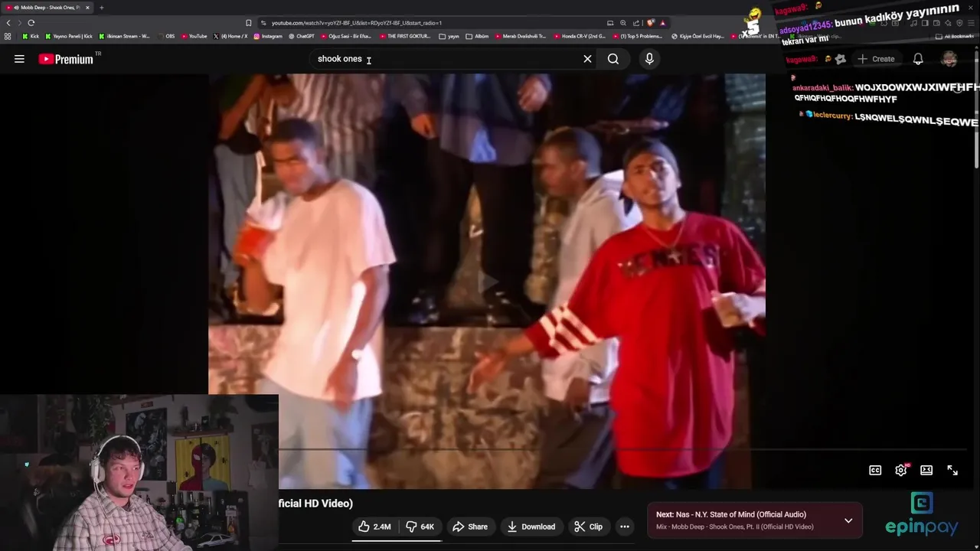Like the video with 2.4M likes
This screenshot has width=980, height=551.
coord(374,527)
